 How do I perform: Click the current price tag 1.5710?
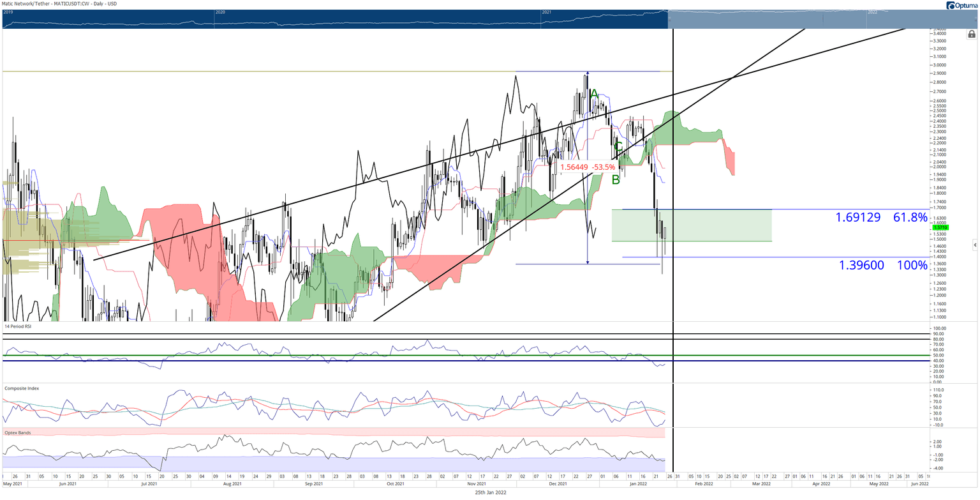click(x=939, y=227)
